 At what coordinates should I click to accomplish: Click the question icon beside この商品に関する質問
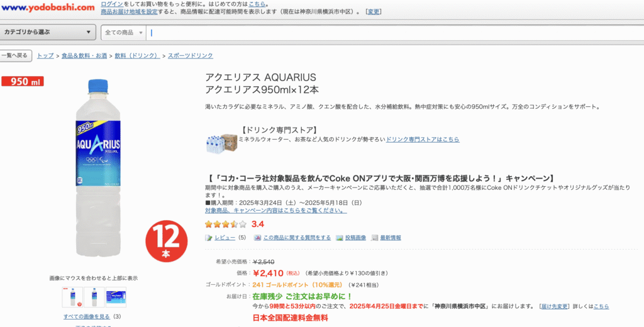pyautogui.click(x=257, y=238)
